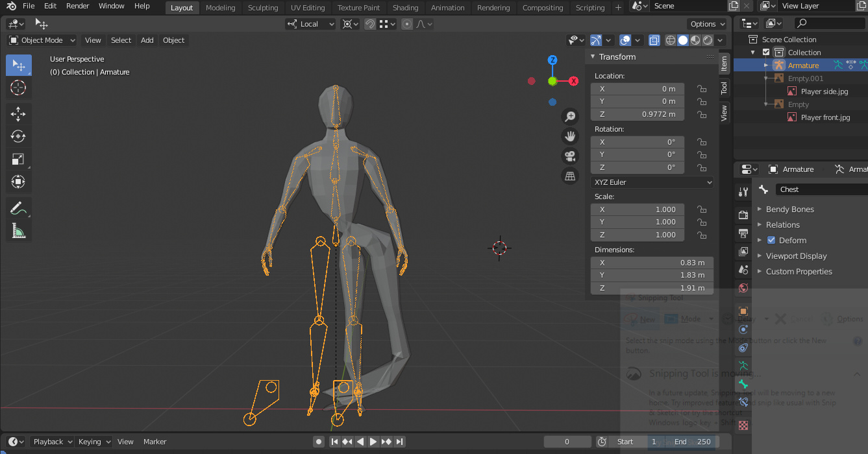
Task: Jump to the last frame with playback controls
Action: click(399, 441)
